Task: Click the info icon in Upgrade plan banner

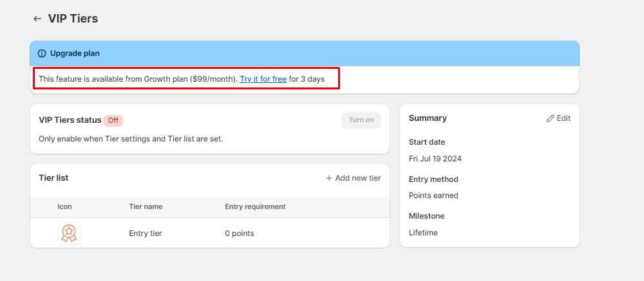Action: (42, 53)
